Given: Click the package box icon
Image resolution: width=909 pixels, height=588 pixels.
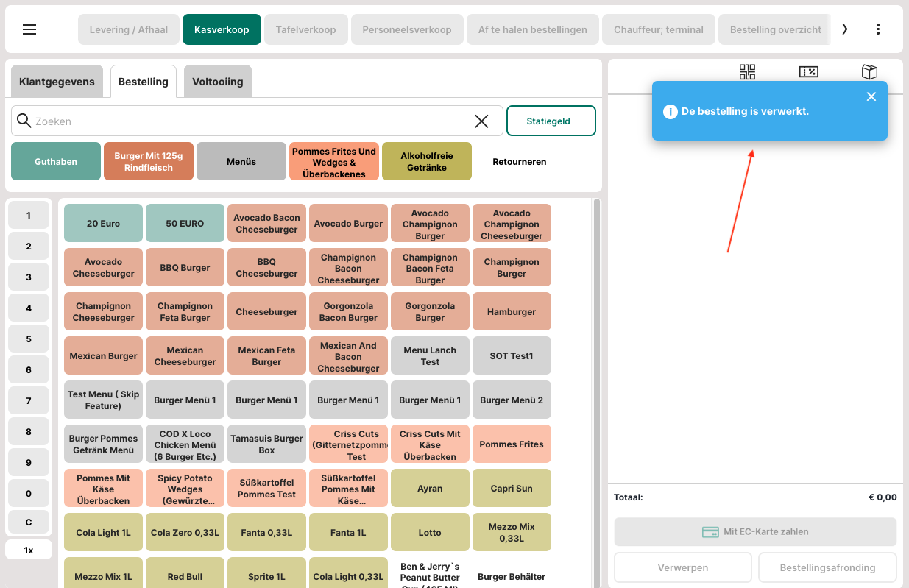Looking at the screenshot, I should [x=869, y=71].
